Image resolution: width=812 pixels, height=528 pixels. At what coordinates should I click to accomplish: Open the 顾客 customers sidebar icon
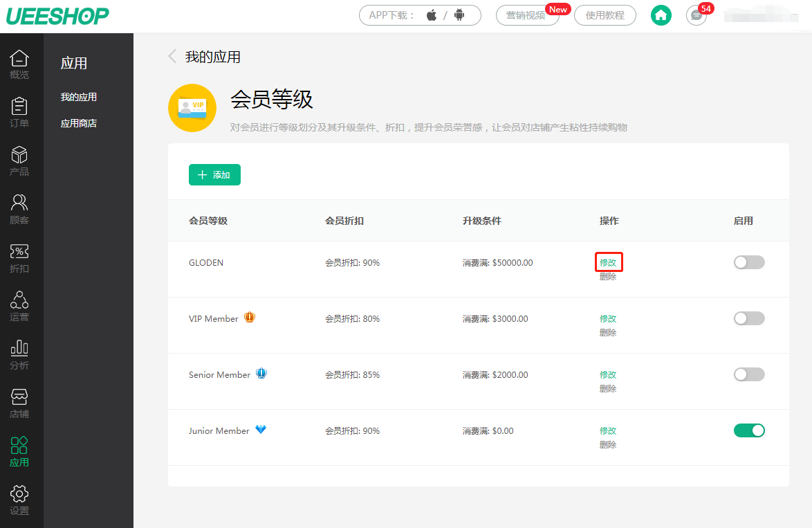pos(19,210)
